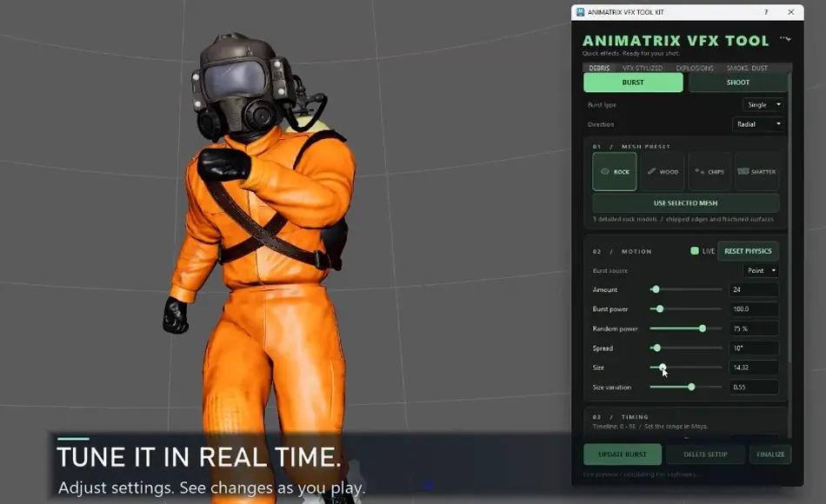Switch to the Debris tab
The image size is (826, 504).
599,68
